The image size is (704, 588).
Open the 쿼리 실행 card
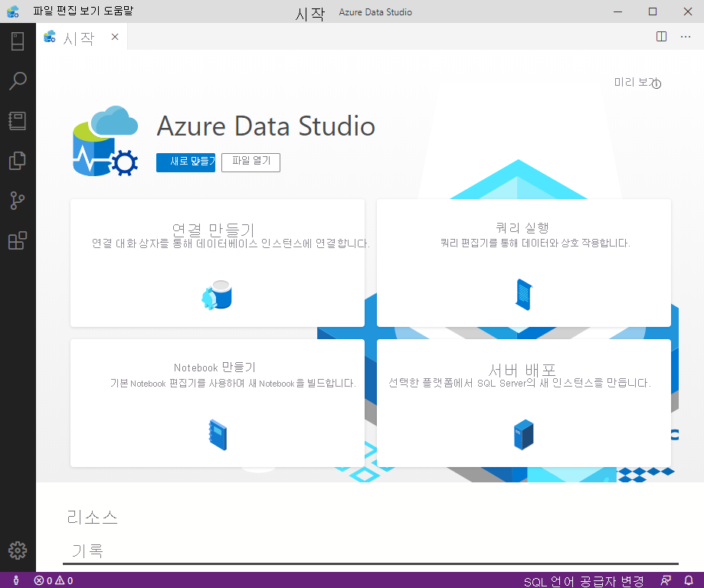[523, 263]
